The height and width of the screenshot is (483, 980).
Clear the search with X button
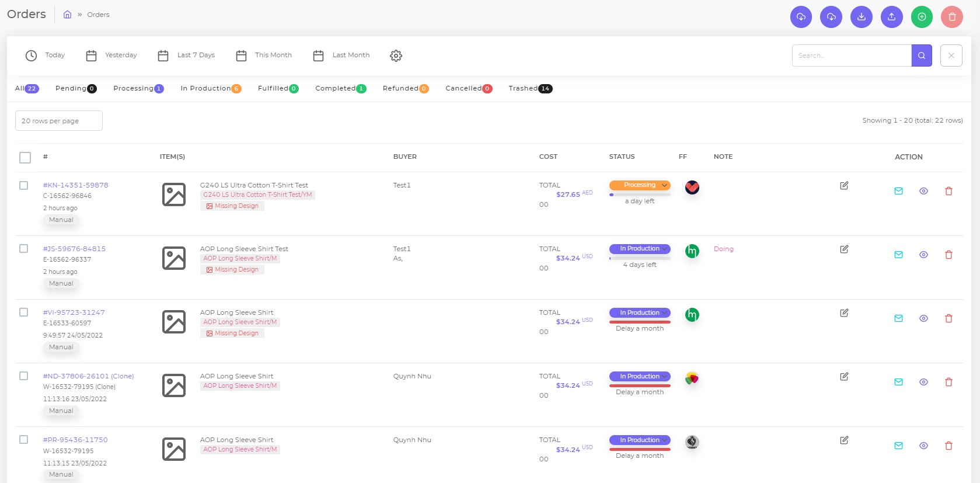tap(951, 55)
